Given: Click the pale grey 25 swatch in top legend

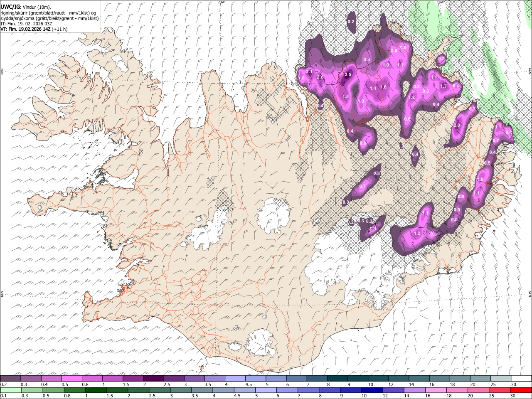Looking at the screenshot, I should tap(500, 379).
